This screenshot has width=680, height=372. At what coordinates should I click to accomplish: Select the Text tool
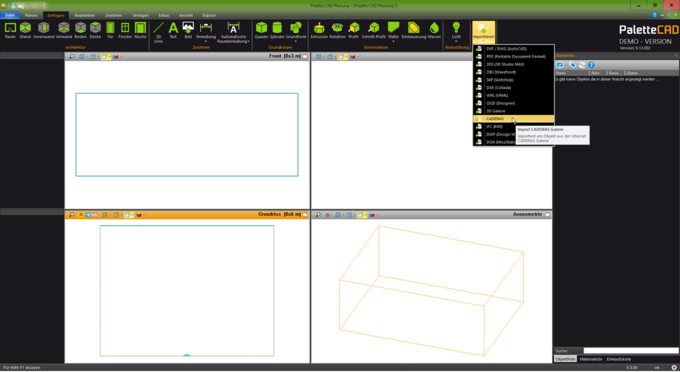pyautogui.click(x=173, y=30)
